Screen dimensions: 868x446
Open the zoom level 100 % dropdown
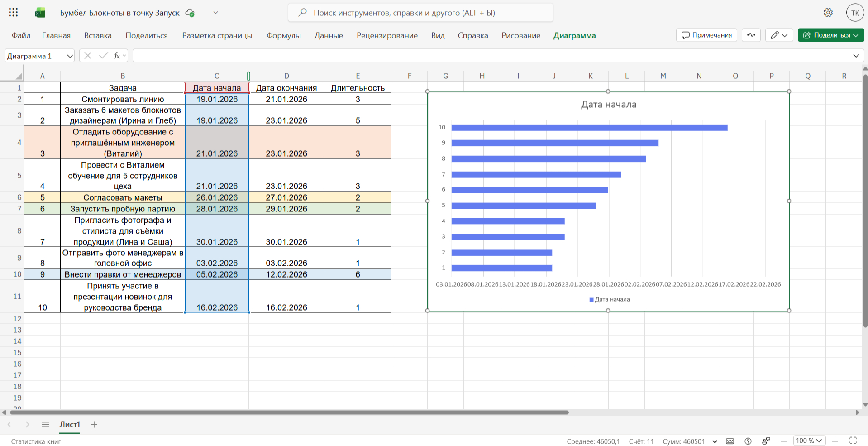point(809,441)
